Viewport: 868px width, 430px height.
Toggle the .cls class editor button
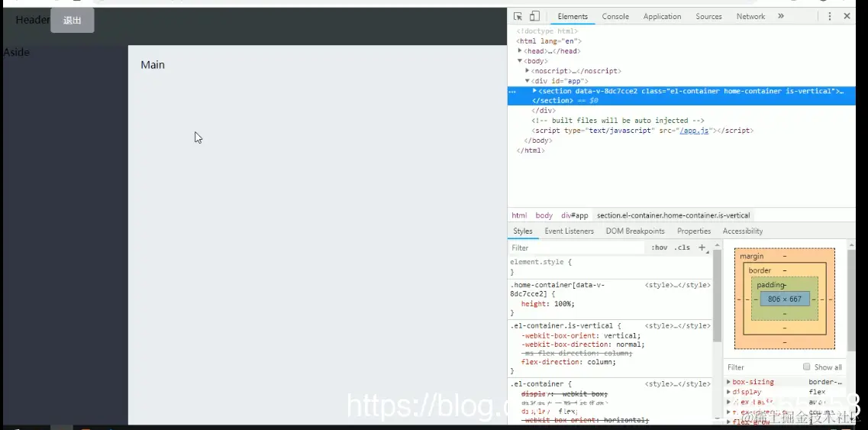[682, 247]
